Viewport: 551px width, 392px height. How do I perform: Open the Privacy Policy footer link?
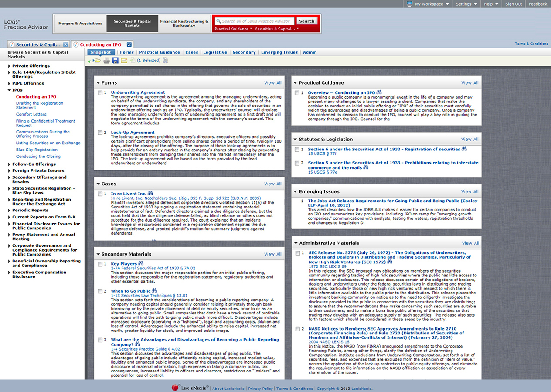pos(260,389)
